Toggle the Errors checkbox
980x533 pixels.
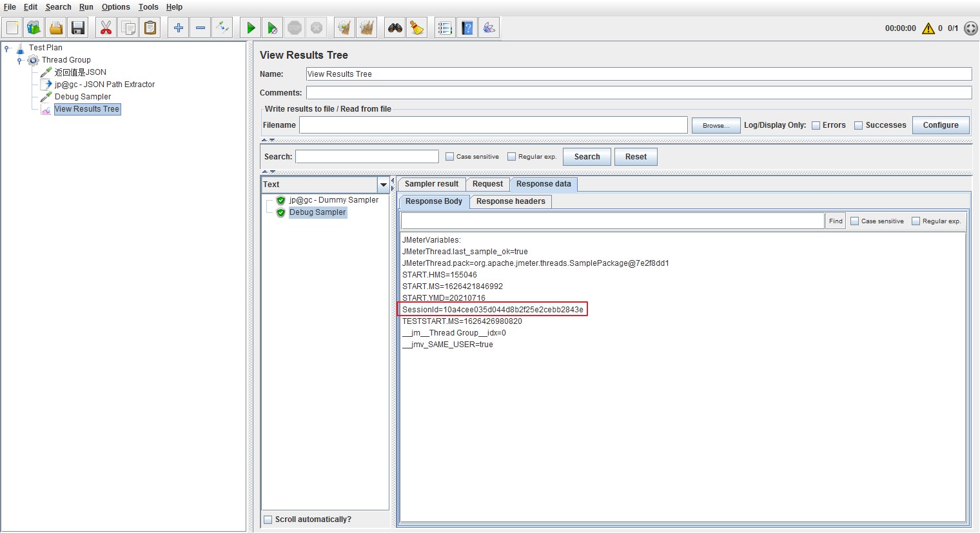click(x=816, y=126)
